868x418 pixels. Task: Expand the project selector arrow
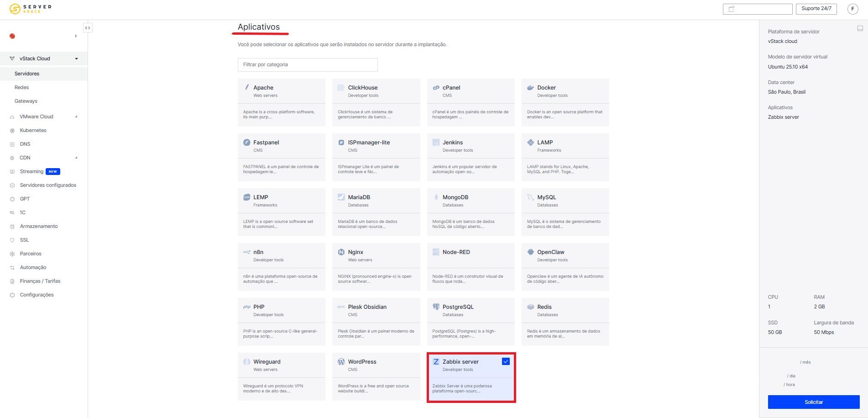76,36
